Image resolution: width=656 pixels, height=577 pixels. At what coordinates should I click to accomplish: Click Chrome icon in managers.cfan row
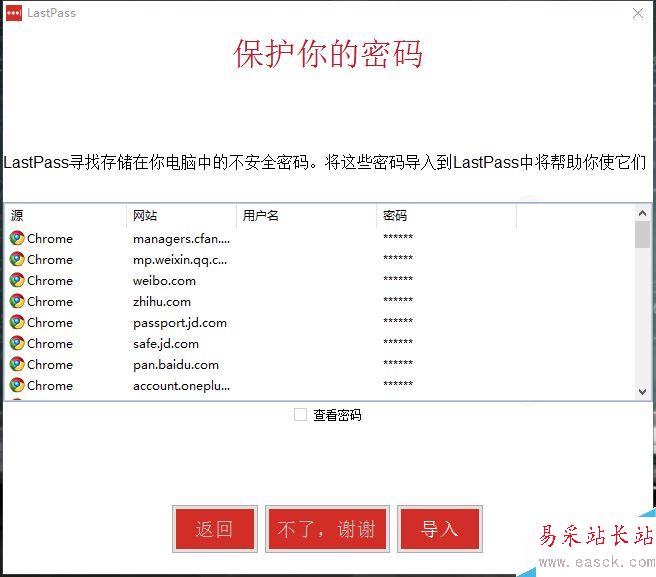coord(17,238)
